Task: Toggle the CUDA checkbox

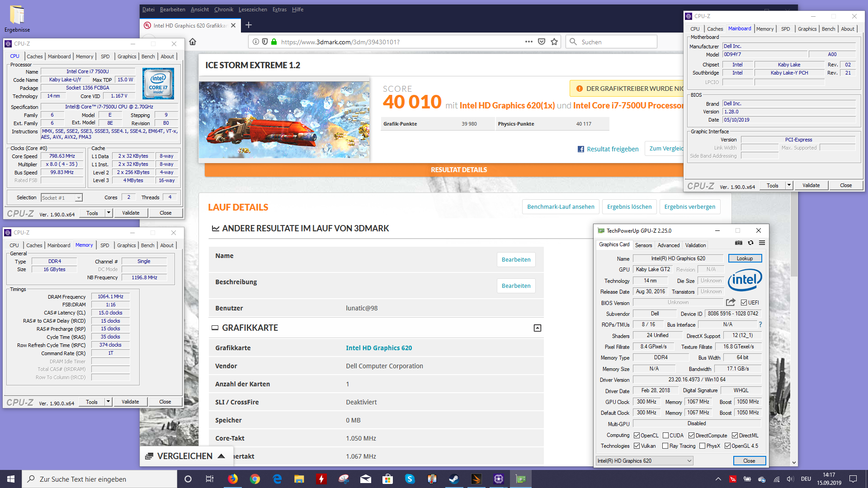Action: pyautogui.click(x=665, y=436)
